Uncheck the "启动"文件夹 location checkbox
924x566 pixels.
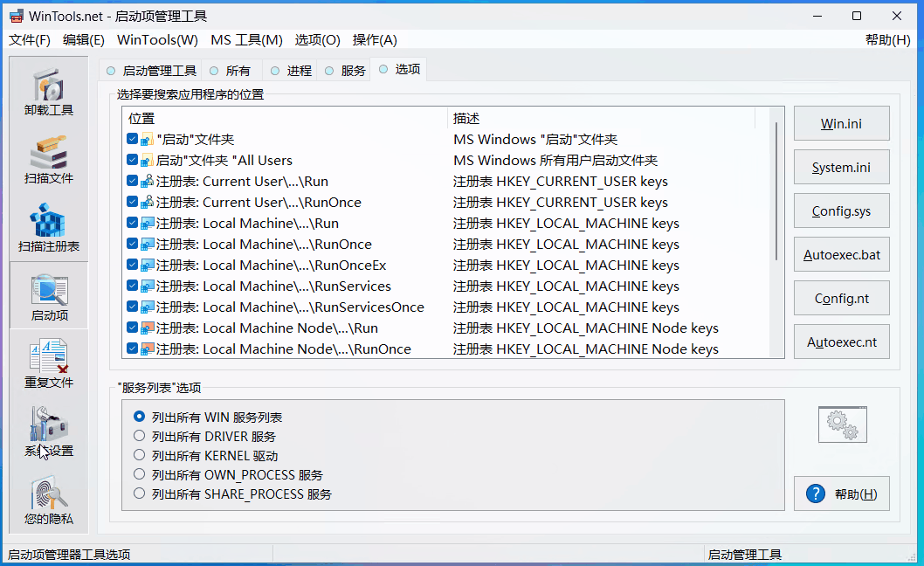click(132, 139)
